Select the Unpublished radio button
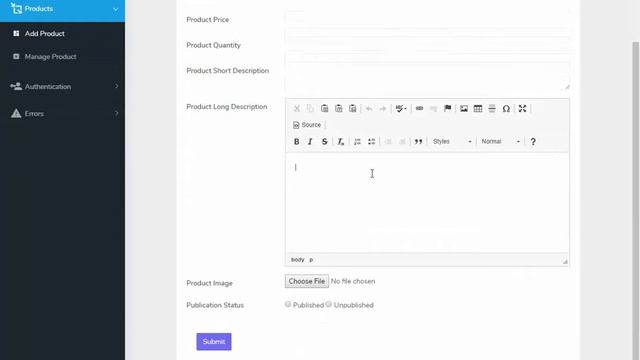Viewport: 640px width, 360px height. click(x=329, y=304)
